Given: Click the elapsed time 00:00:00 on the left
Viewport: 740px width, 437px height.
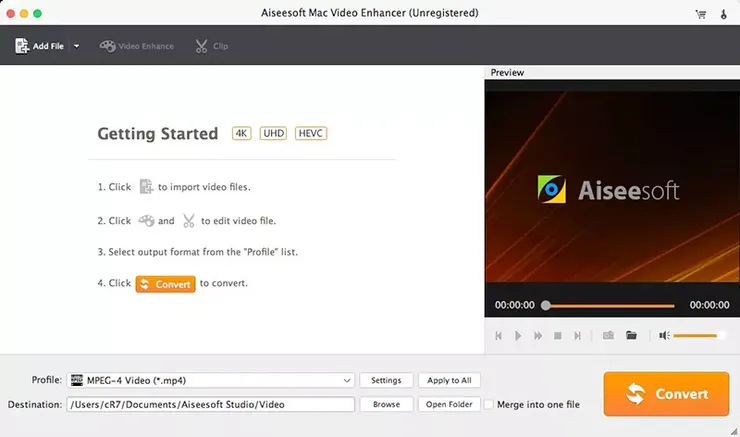Looking at the screenshot, I should [514, 305].
